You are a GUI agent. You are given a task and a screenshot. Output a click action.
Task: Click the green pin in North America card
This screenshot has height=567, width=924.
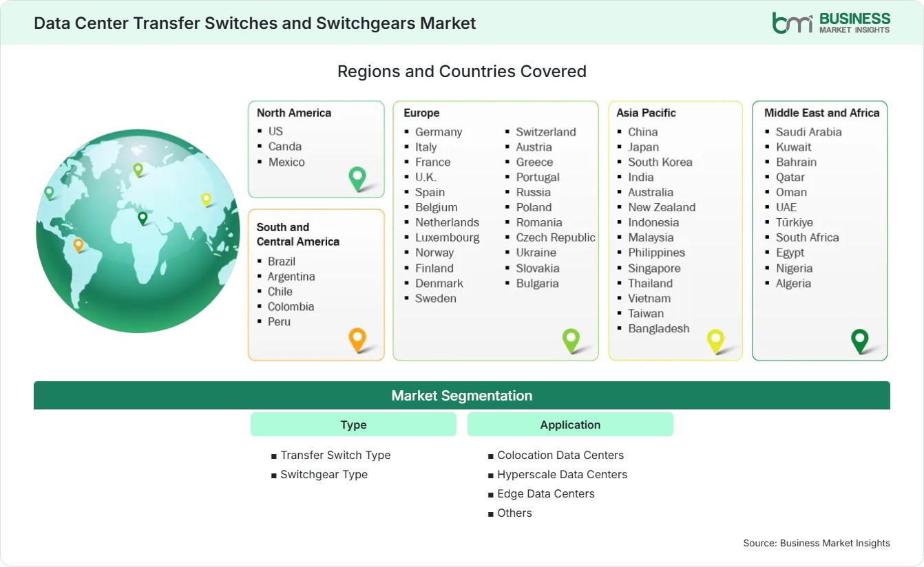pos(357,178)
